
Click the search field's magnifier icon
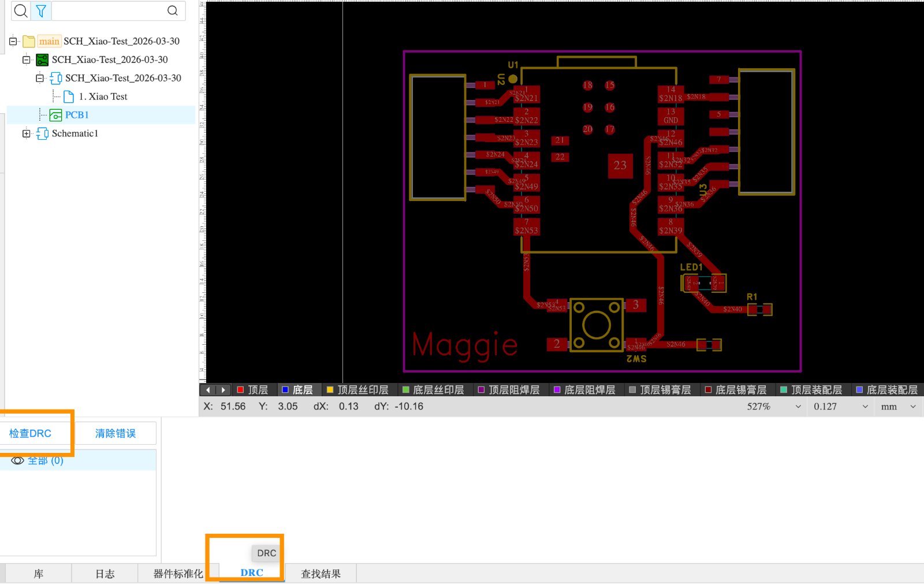[x=172, y=10]
